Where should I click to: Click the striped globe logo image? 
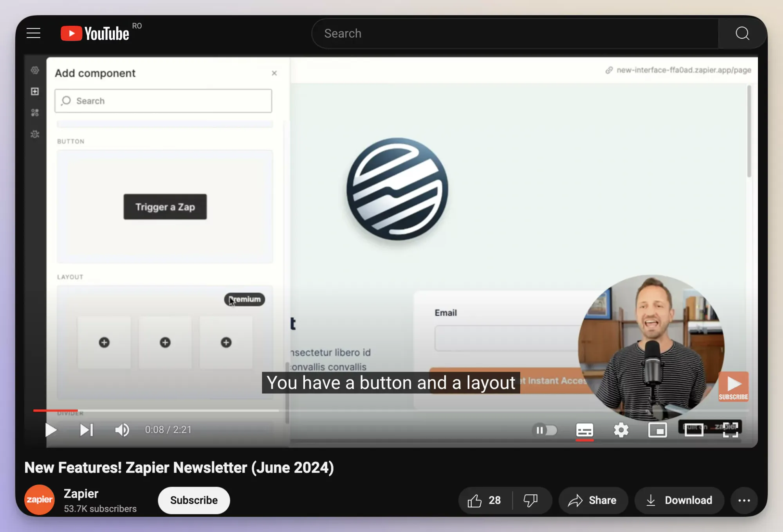click(x=397, y=189)
